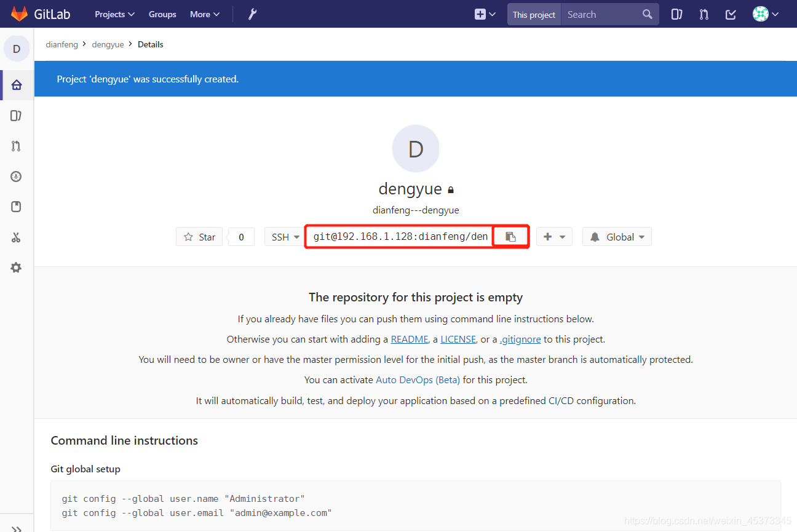Open Snippets scissors icon in sidebar
The width and height of the screenshot is (797, 532).
tap(17, 237)
